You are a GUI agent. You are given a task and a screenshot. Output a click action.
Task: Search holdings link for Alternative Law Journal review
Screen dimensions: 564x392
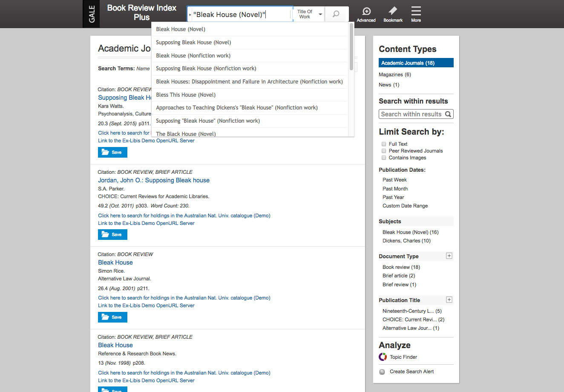(184, 298)
